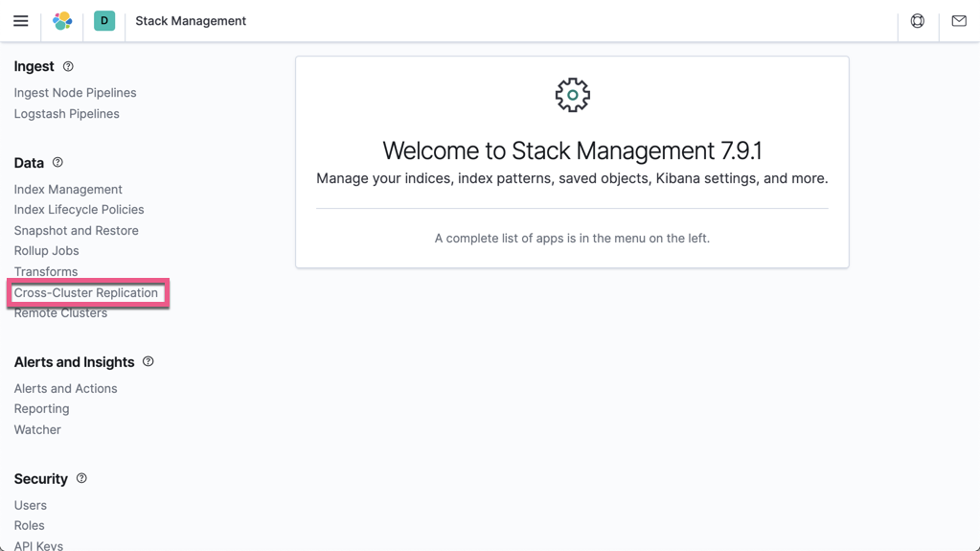Open the Roles page
Image resolution: width=980 pixels, height=551 pixels.
click(x=30, y=525)
